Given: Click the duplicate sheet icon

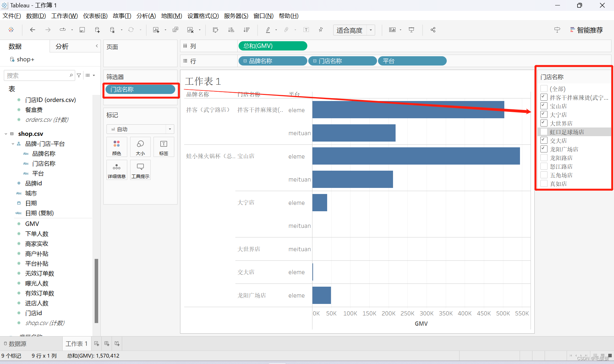Looking at the screenshot, I should tap(175, 30).
